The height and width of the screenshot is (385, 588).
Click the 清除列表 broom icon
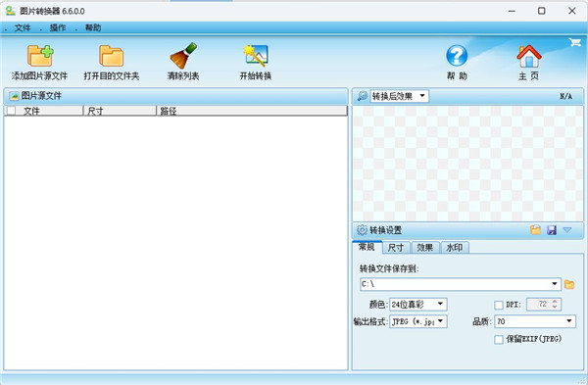click(x=183, y=56)
